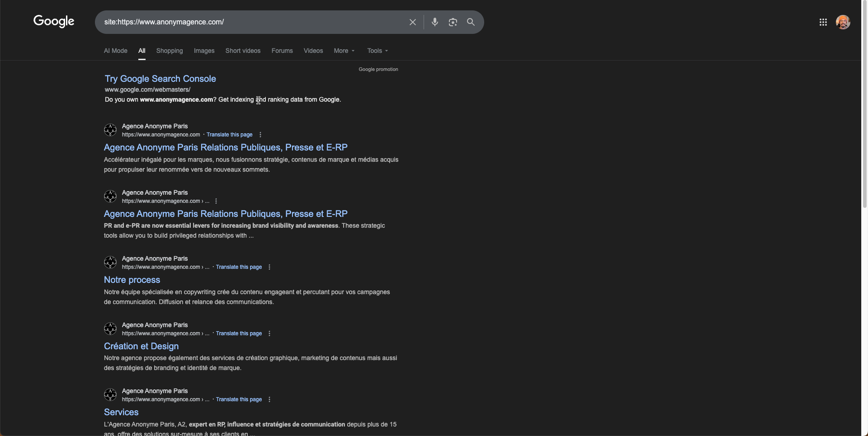This screenshot has height=436, width=868.
Task: Translate the first search result page
Action: point(230,135)
